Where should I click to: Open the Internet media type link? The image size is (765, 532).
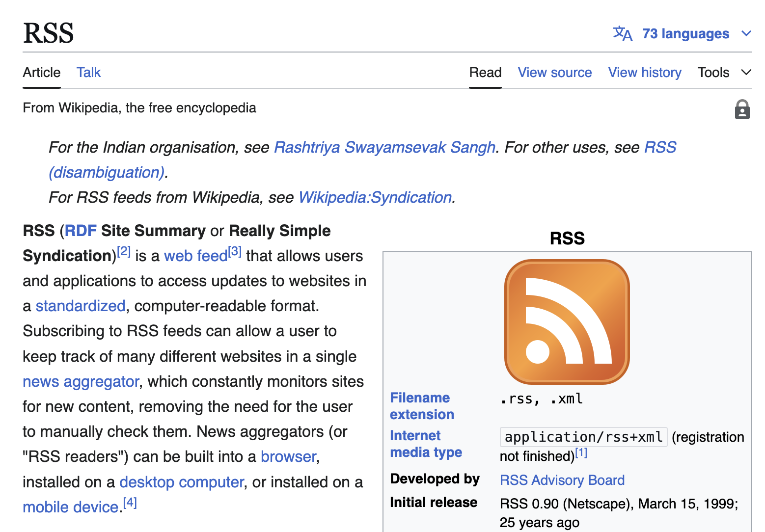coord(426,444)
